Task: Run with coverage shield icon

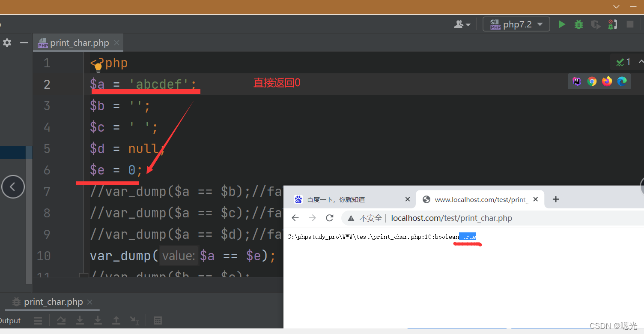Action: point(596,24)
